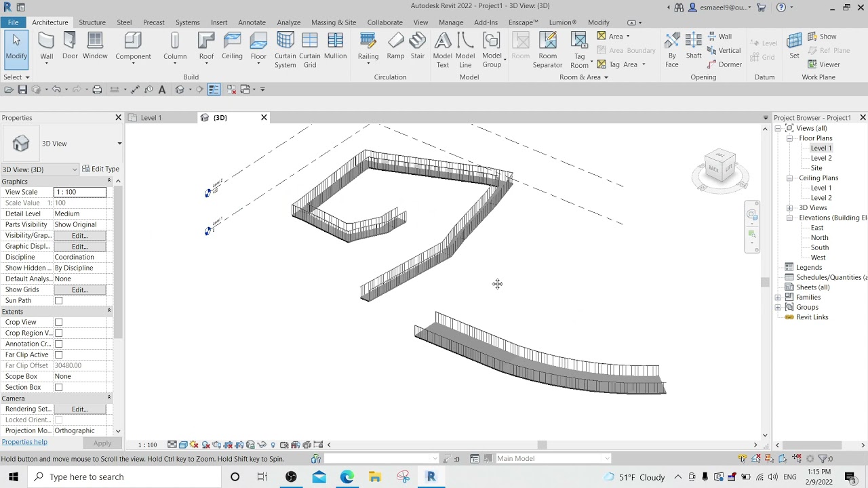Open the Properties help link
This screenshot has height=488, width=868.
pos(24,442)
